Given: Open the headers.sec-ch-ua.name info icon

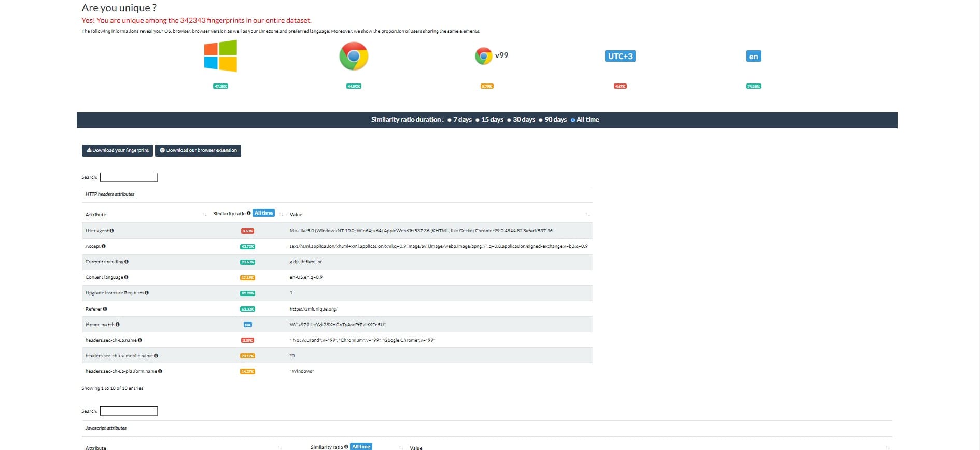Looking at the screenshot, I should [x=140, y=340].
